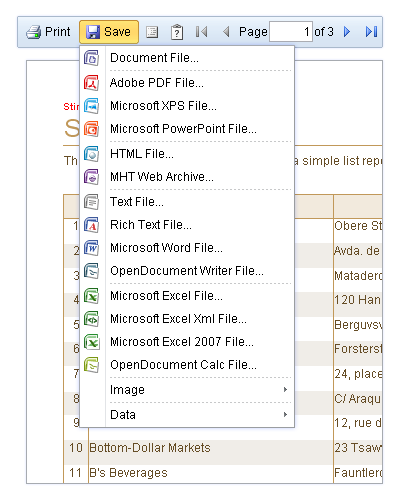Viewport: 400px width, 500px height.
Task: Click the Text File icon
Action: click(x=91, y=202)
